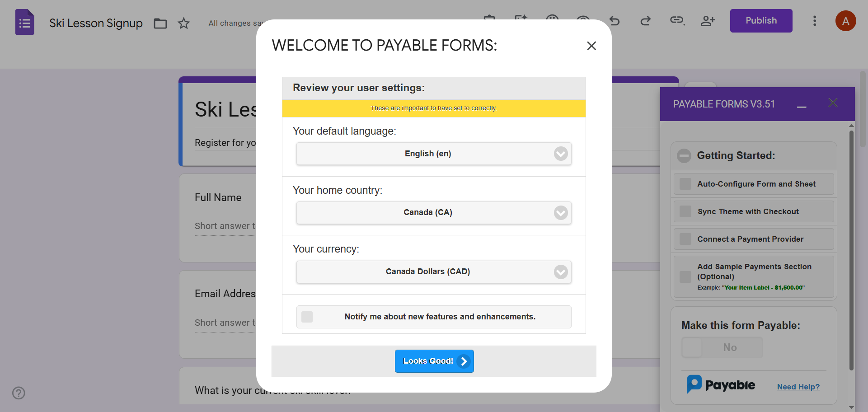Redo the last change

[645, 21]
